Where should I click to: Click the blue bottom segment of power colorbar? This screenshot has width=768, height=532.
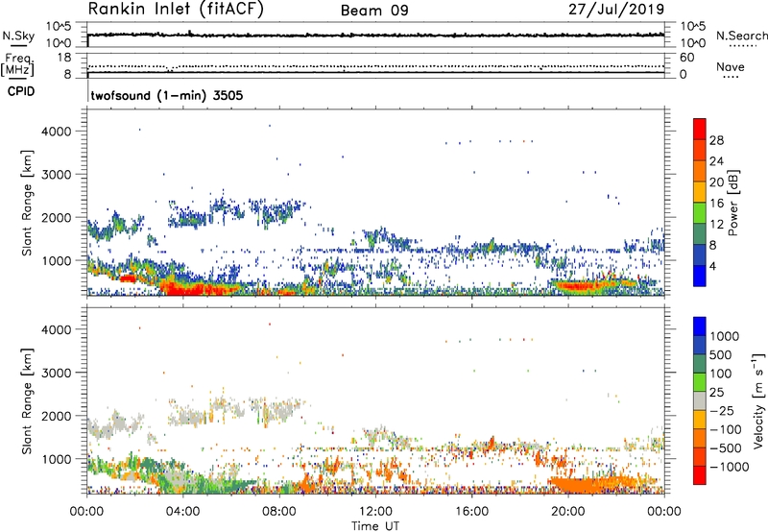700,276
